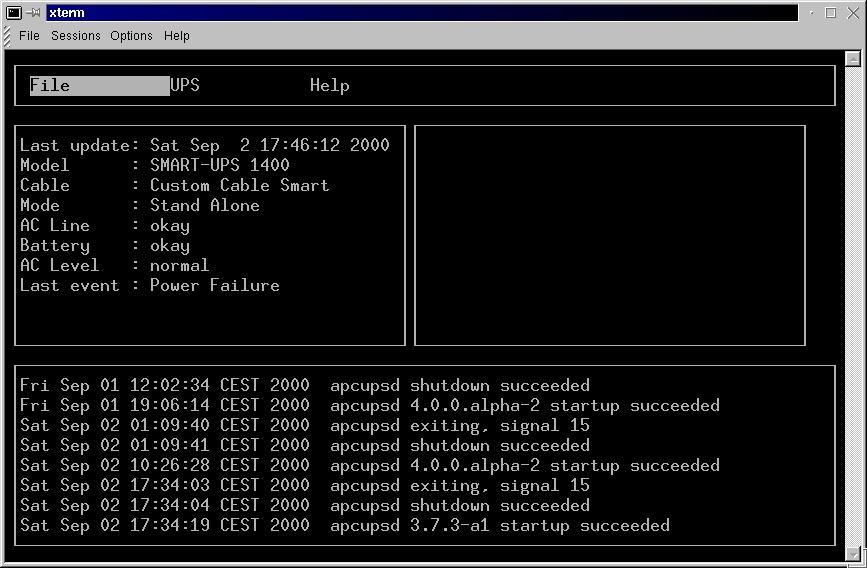Open the top File menu of the window
This screenshot has width=867, height=568.
click(x=29, y=36)
